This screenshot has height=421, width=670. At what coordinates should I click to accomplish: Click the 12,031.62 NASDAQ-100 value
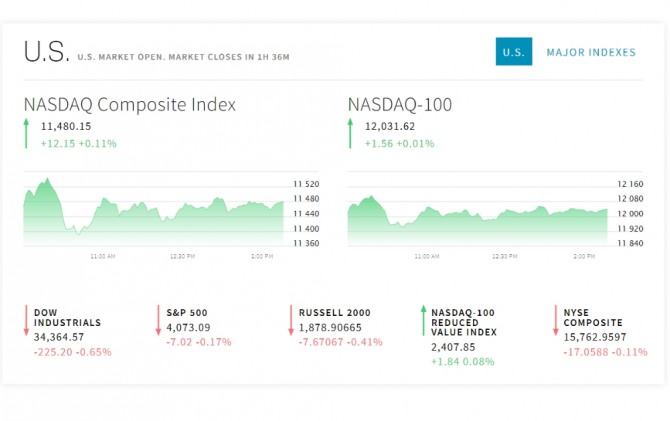(x=389, y=127)
